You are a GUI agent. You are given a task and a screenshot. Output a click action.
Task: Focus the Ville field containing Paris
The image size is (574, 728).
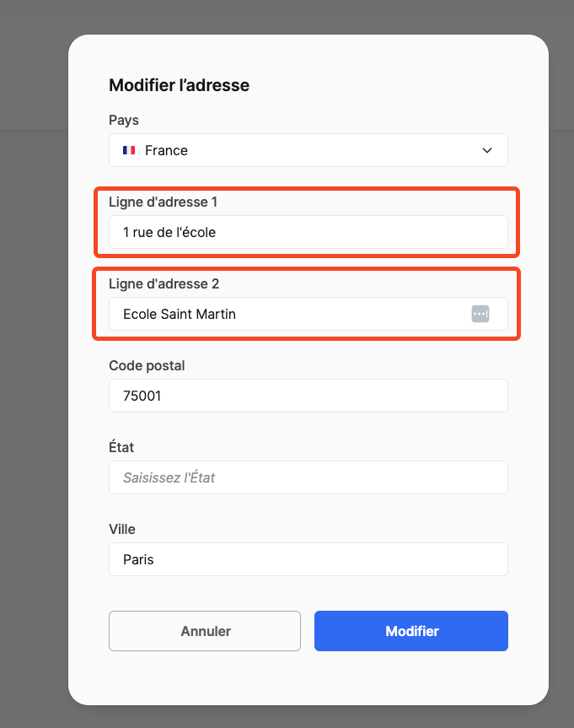pos(308,559)
